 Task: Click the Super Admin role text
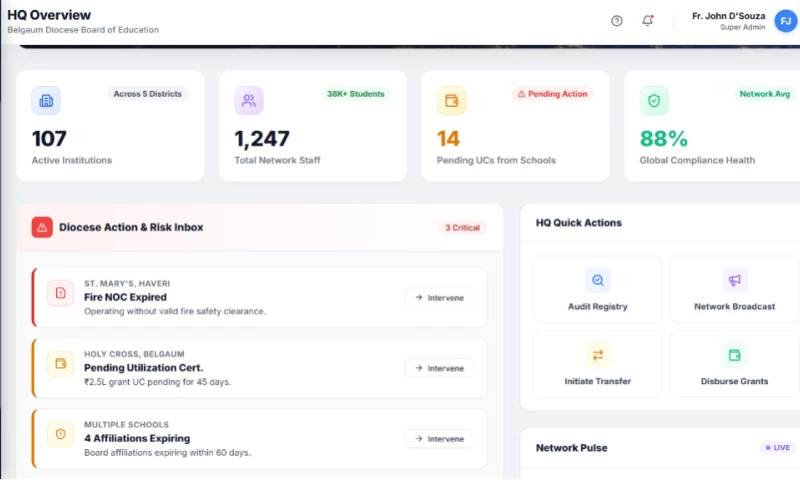click(742, 28)
